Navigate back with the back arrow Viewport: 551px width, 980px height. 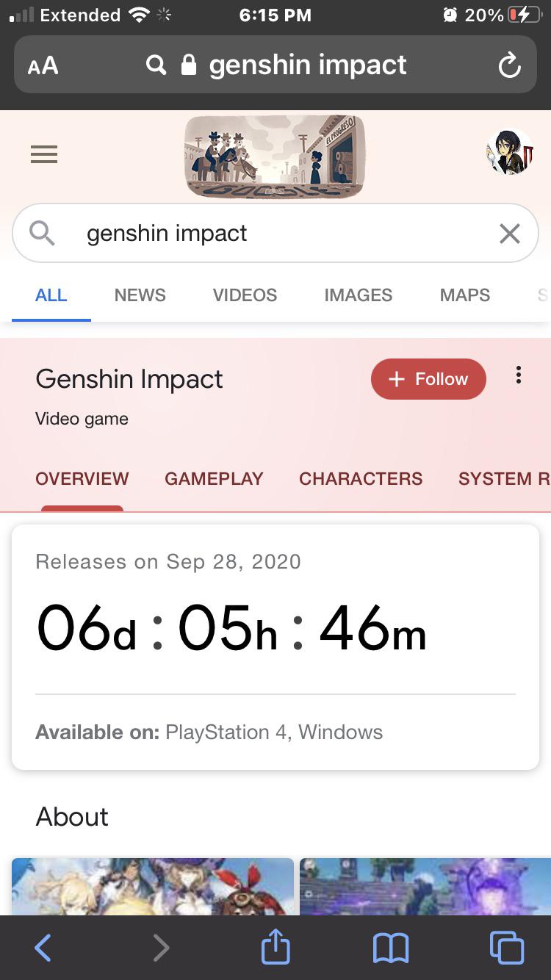[x=43, y=948]
